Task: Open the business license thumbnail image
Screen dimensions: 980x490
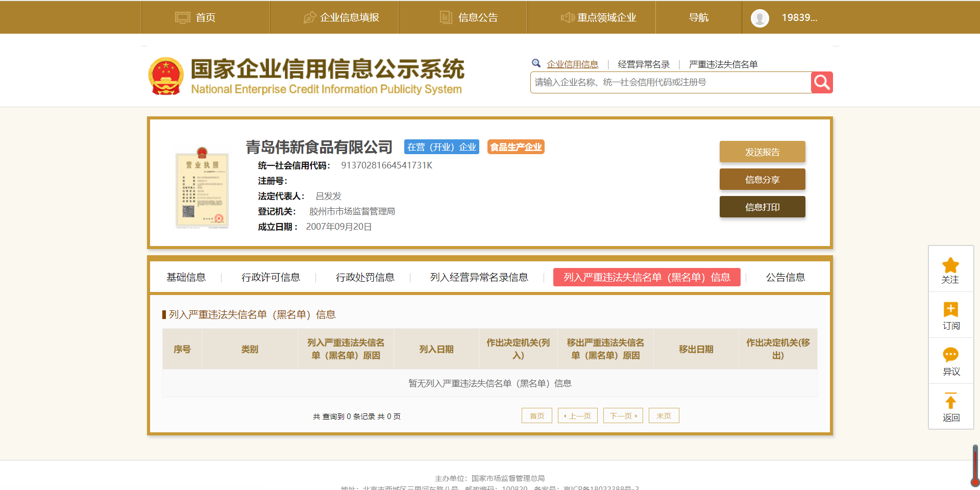Action: pyautogui.click(x=202, y=188)
